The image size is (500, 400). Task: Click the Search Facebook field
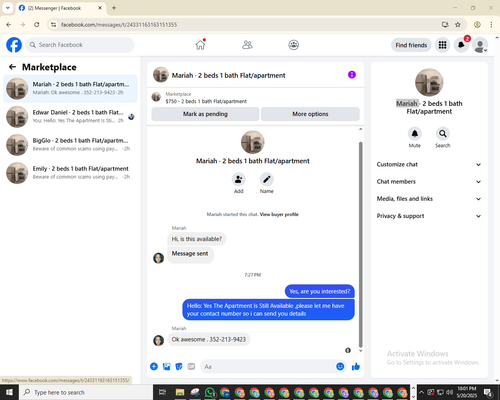pos(80,45)
